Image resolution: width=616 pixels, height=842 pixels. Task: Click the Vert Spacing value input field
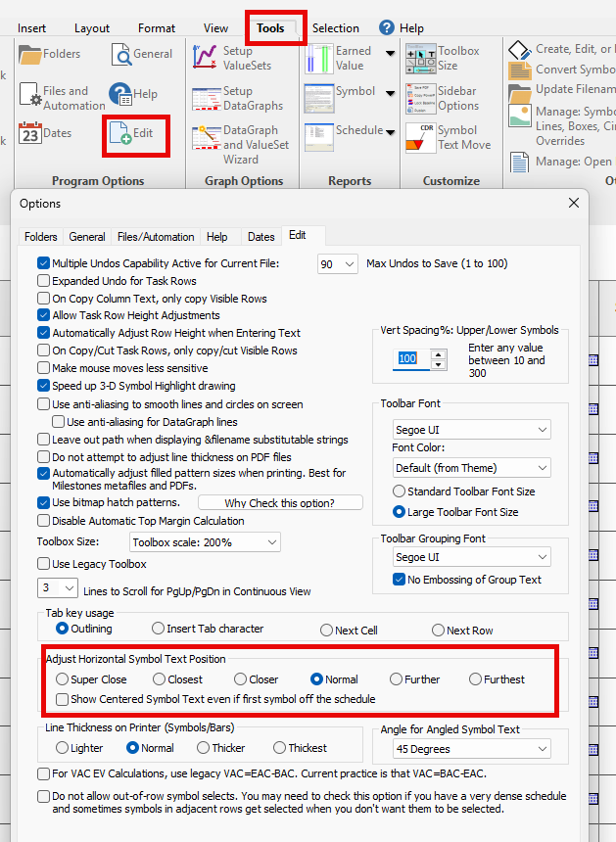[411, 359]
